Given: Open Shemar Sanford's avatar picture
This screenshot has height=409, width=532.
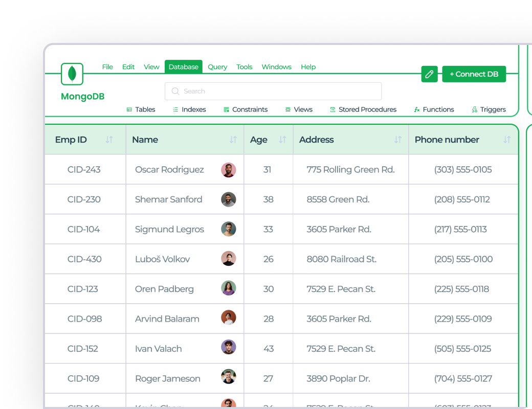Looking at the screenshot, I should tap(228, 199).
